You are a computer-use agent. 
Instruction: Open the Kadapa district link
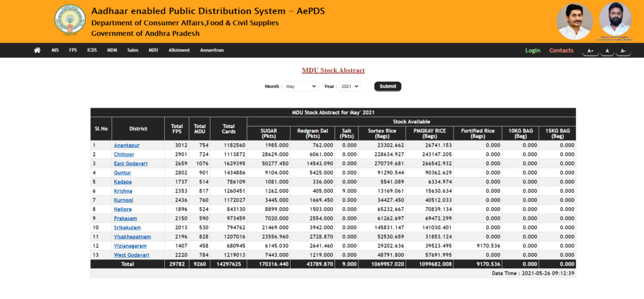point(123,182)
